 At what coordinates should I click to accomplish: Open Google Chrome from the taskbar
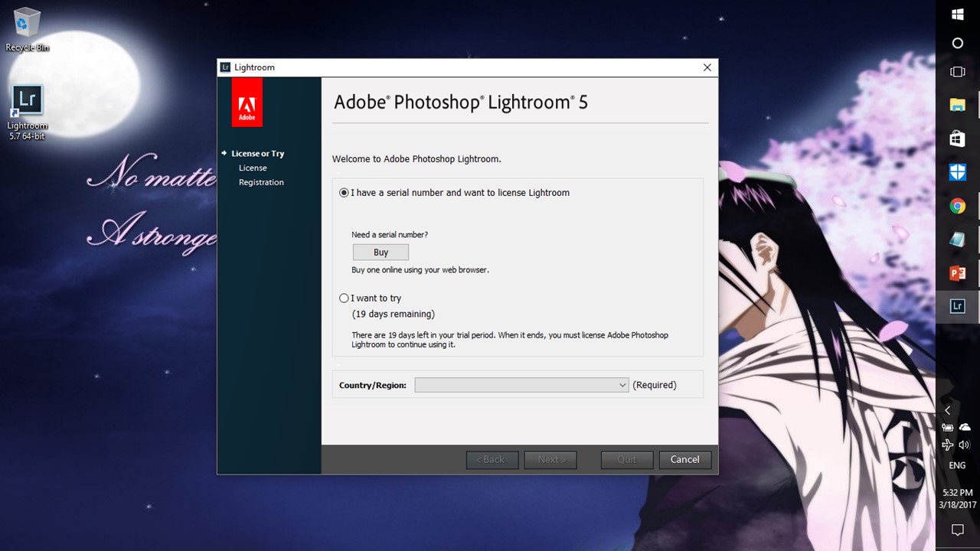[x=957, y=206]
